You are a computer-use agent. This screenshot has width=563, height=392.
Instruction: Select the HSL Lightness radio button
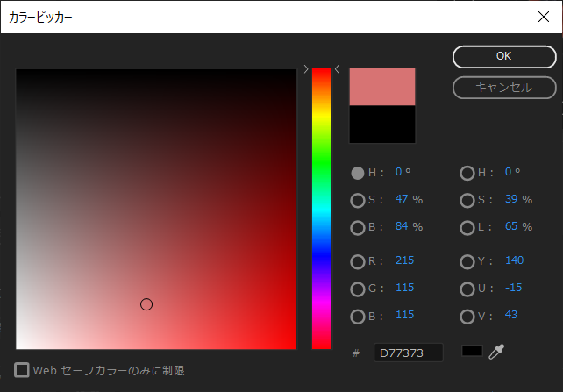467,227
